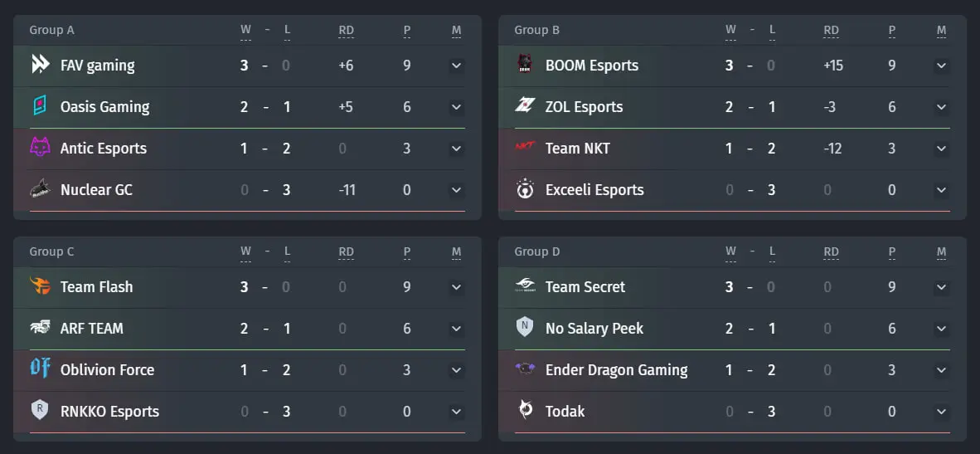Click the Todak team logo
Viewport: 980px width, 454px height.
[x=525, y=410]
